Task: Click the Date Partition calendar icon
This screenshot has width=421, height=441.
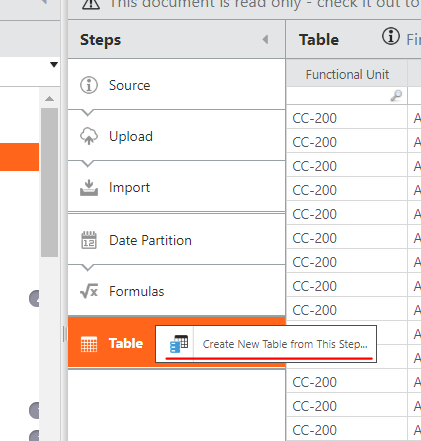Action: (89, 240)
